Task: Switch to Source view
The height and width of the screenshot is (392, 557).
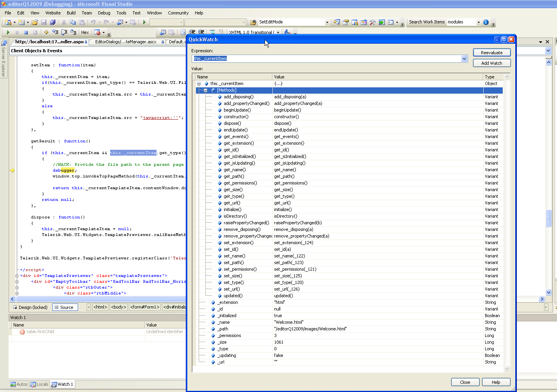Action: [65, 307]
